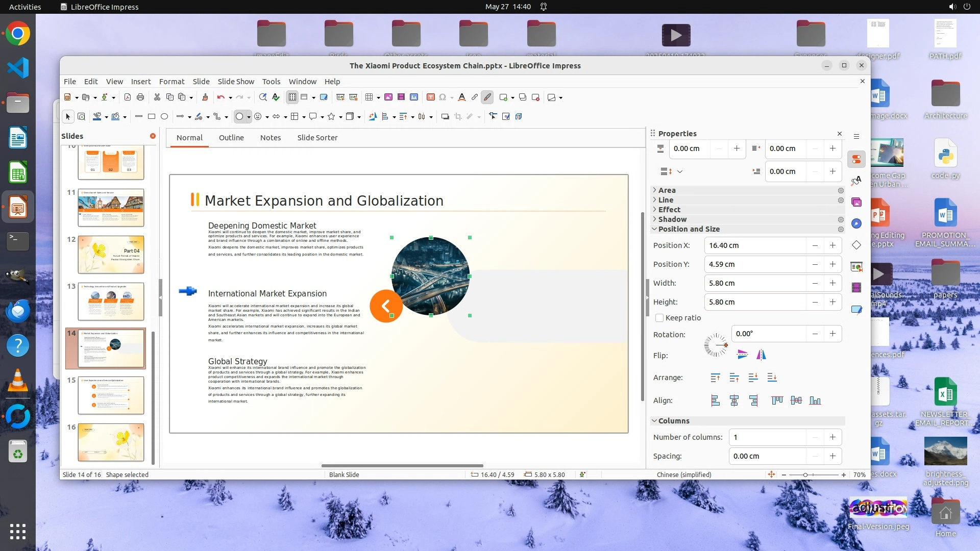Click the Export as PDF icon

click(x=128, y=97)
